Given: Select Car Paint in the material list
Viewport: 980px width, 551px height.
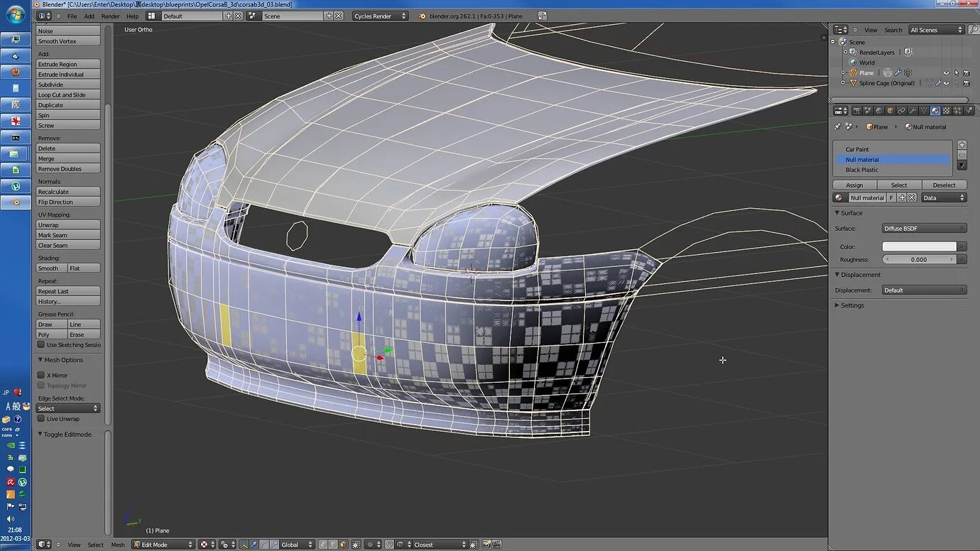Looking at the screenshot, I should tap(857, 149).
